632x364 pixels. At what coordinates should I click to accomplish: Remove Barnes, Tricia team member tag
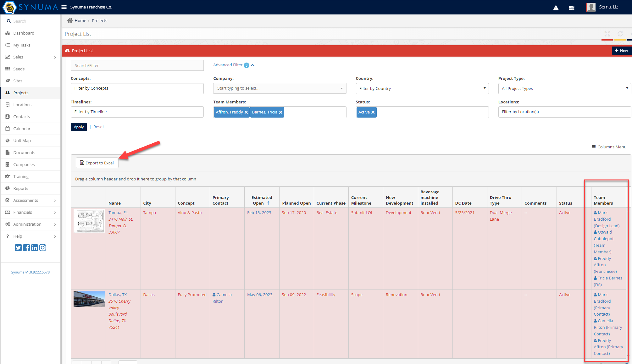pos(281,112)
